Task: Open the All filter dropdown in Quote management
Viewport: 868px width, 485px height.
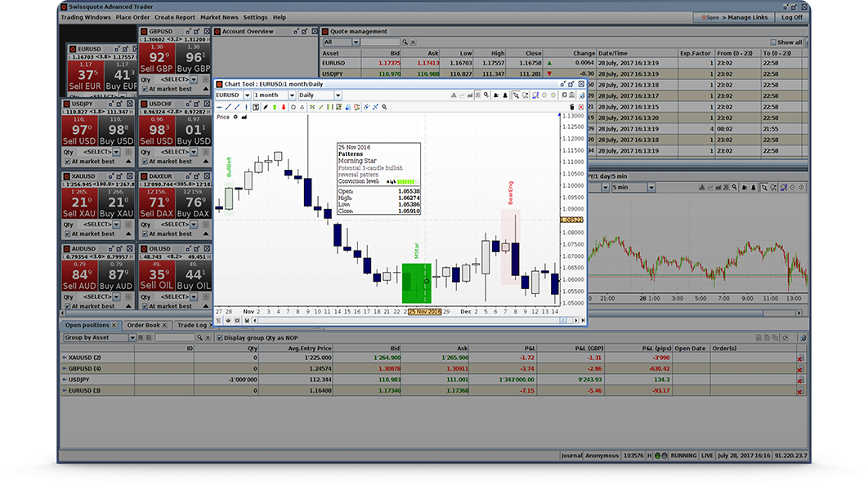Action: coord(356,42)
